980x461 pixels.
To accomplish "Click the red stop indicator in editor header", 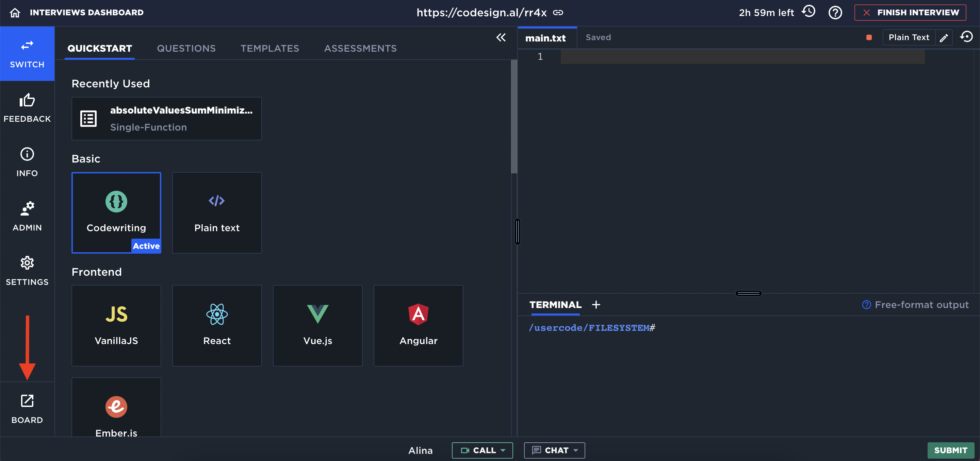I will pyautogui.click(x=869, y=37).
